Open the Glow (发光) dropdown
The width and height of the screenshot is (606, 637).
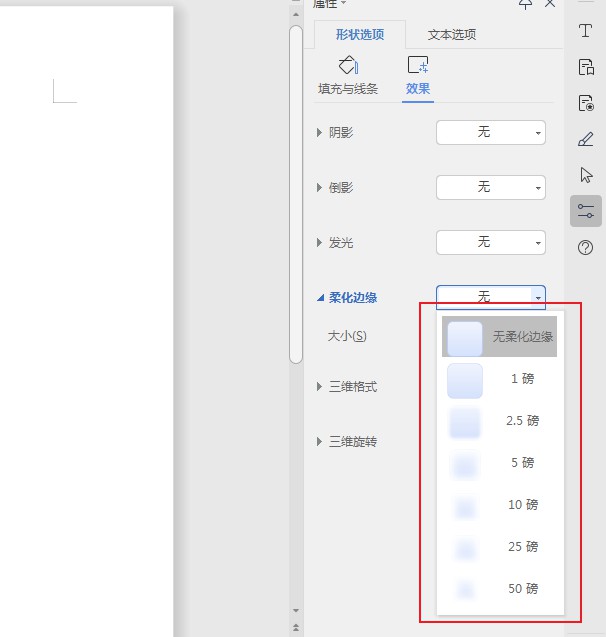[x=491, y=243]
